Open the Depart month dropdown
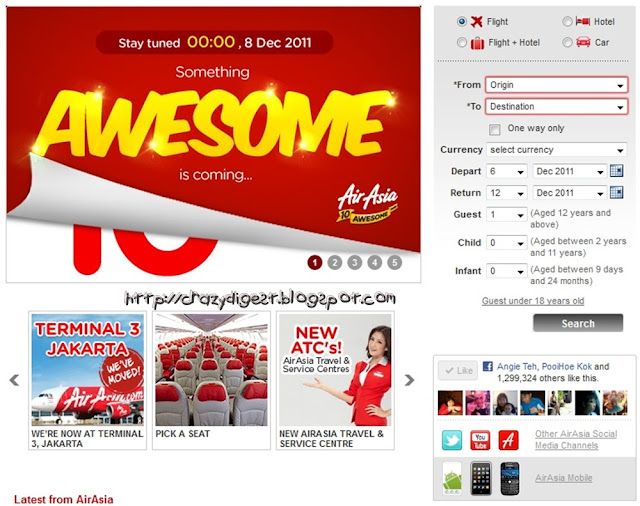 (x=569, y=171)
